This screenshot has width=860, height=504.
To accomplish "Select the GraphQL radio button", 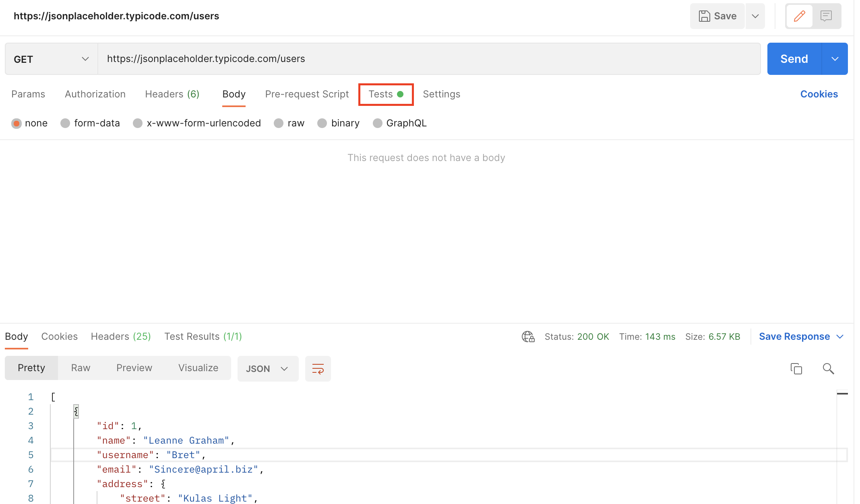I will tap(377, 123).
